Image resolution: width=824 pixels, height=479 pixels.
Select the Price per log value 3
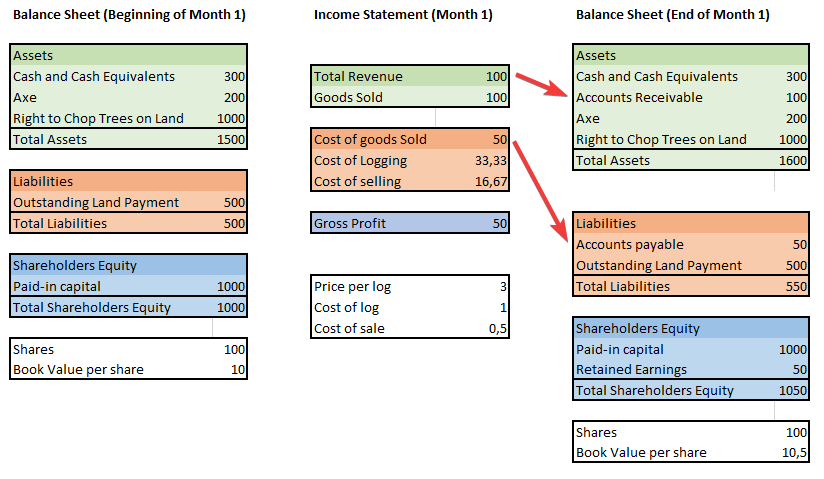point(503,287)
